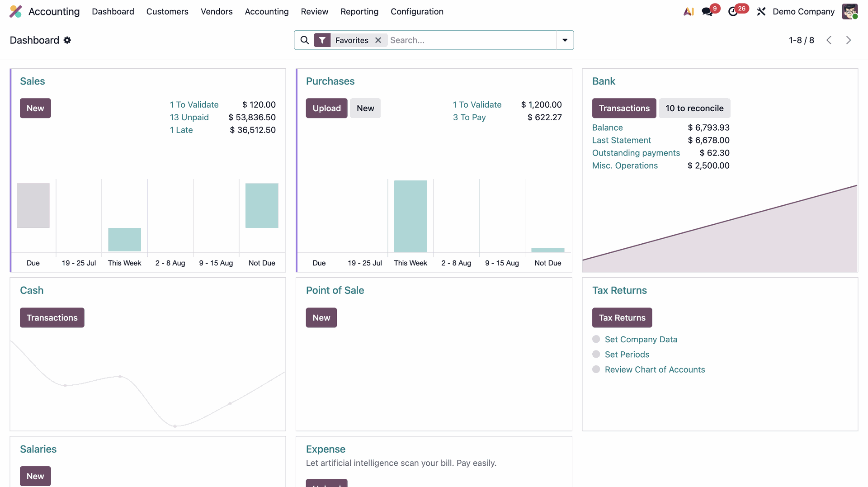Open the messages chat icon
This screenshot has height=487, width=868.
point(707,12)
